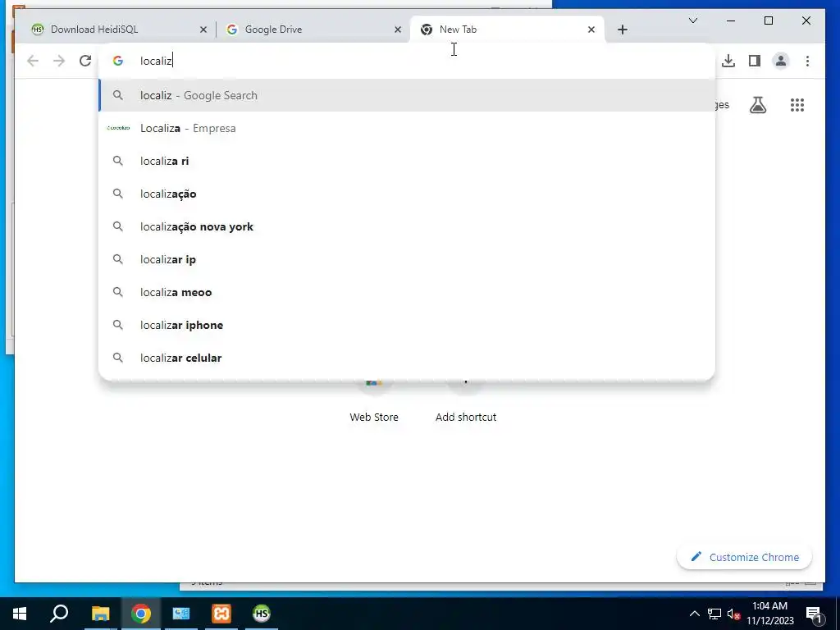
Task: Close the Google Drive tab
Action: [x=398, y=30]
